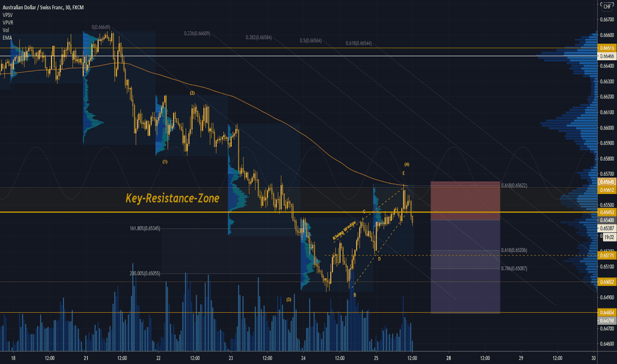The height and width of the screenshot is (364, 617).
Task: Click the 161.80%(0.65345) extension label
Action: click(x=145, y=228)
